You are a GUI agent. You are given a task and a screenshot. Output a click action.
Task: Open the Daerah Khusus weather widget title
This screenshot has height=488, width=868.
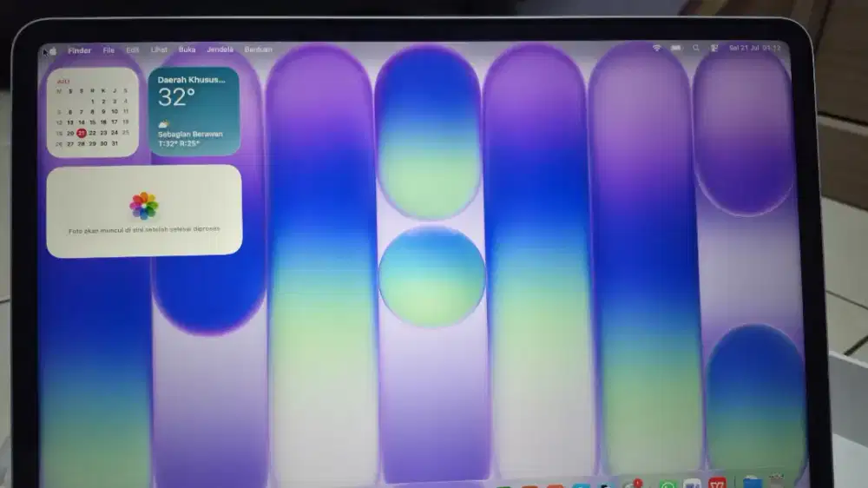coord(192,80)
